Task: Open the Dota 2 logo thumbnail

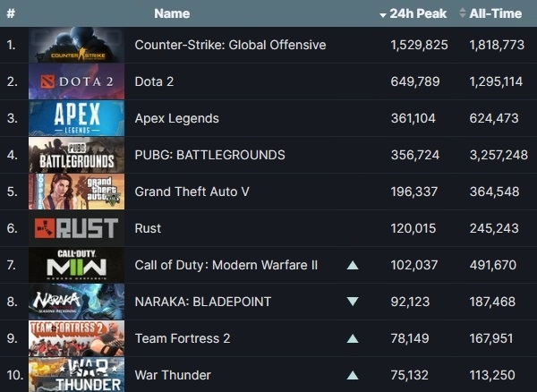Action: [76, 81]
